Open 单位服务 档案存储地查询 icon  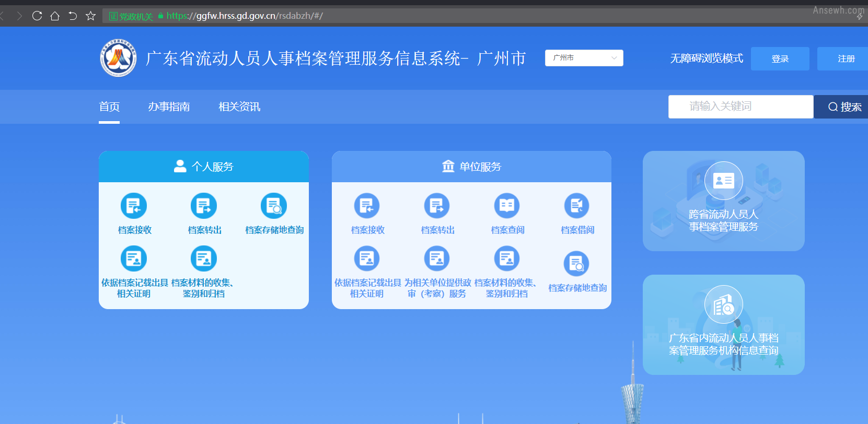(x=576, y=264)
